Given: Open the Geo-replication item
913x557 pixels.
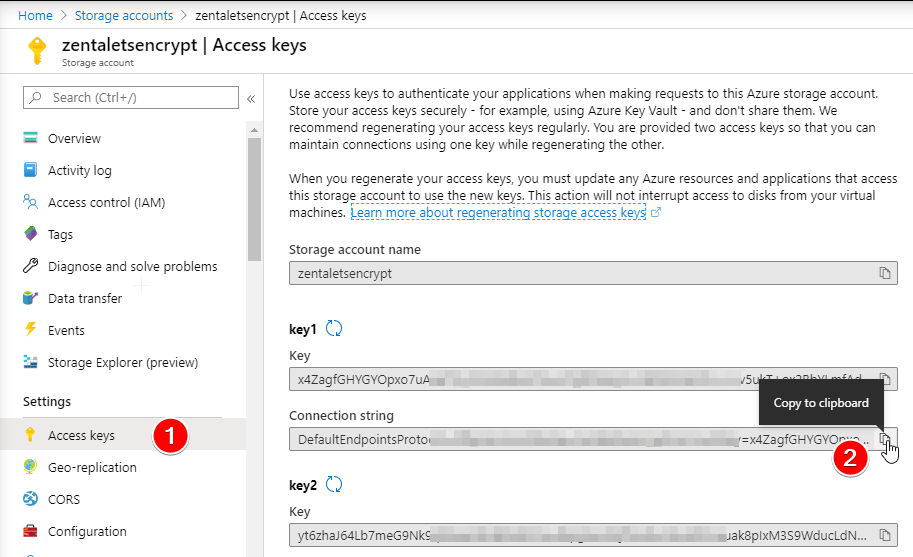Looking at the screenshot, I should click(x=92, y=467).
